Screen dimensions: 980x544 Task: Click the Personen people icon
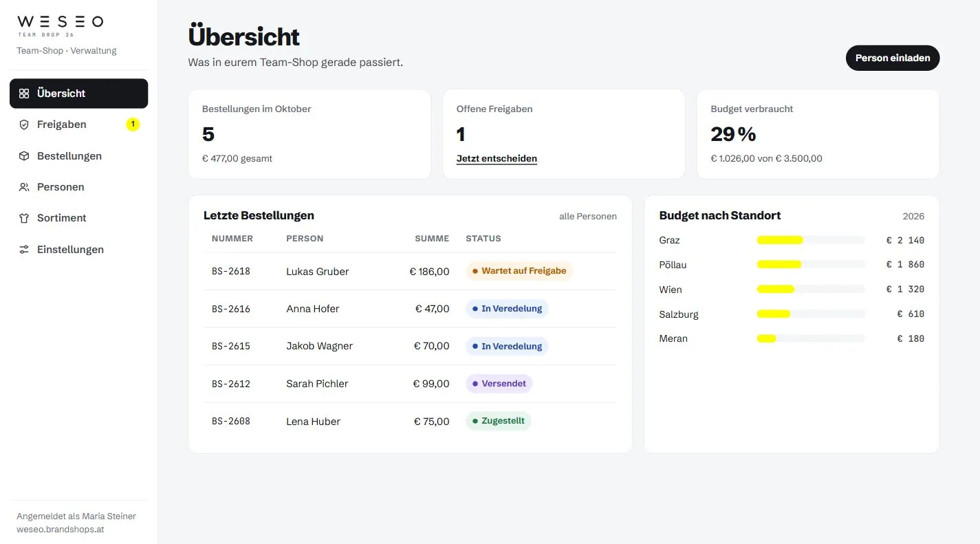pyautogui.click(x=24, y=187)
